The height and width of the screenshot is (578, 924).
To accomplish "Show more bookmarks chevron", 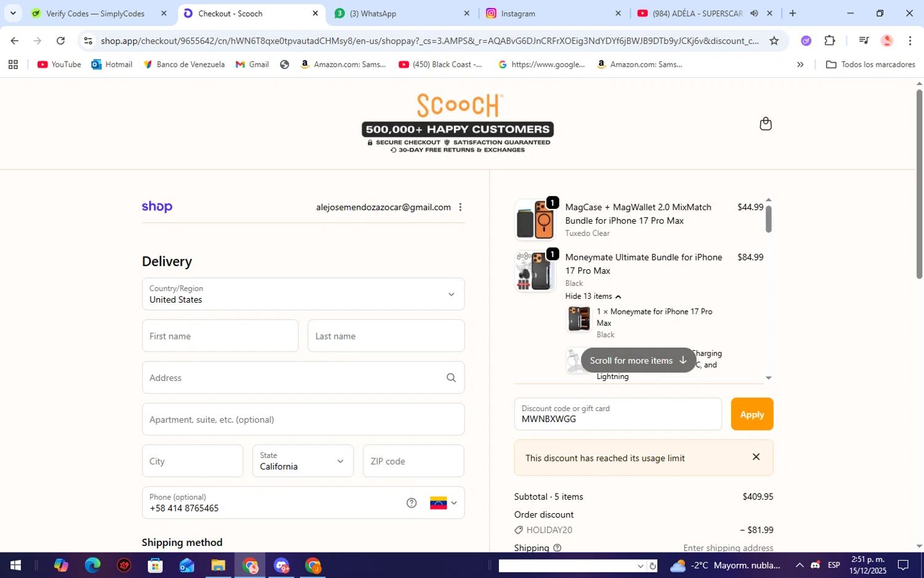I will point(800,65).
